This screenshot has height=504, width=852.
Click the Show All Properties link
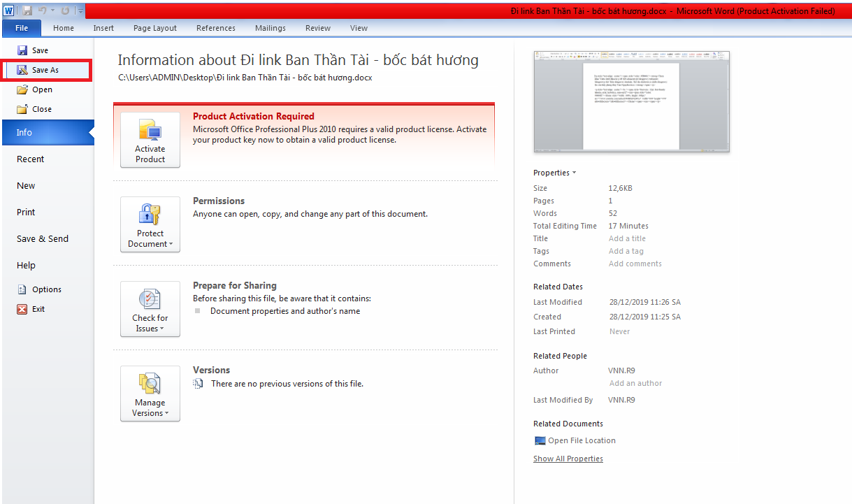568,459
